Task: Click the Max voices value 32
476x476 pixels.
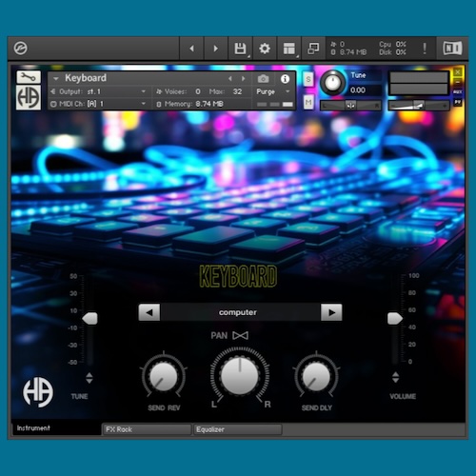Action: 237,91
